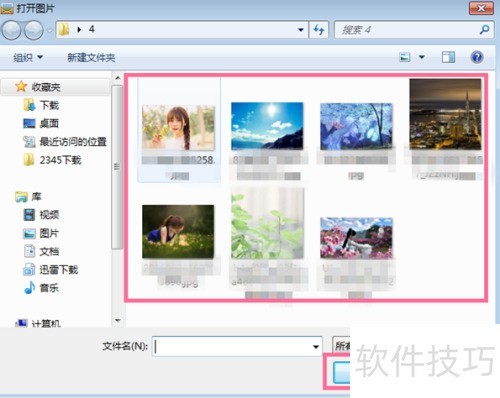The image size is (500, 398).
Task: Select the pink flower field thumbnail
Action: (356, 238)
